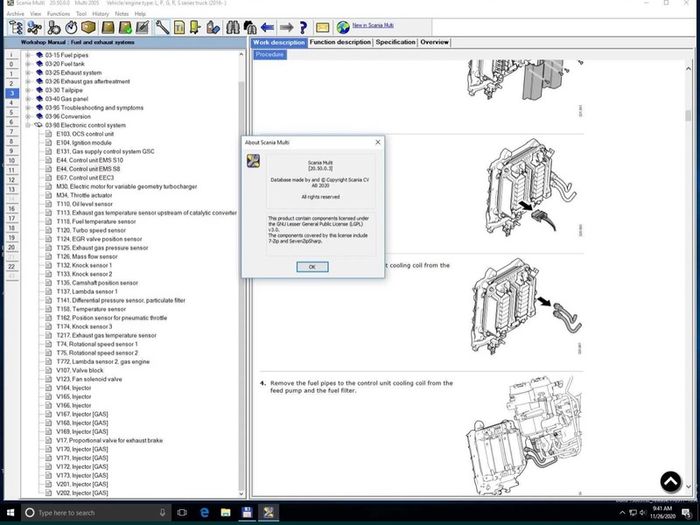The image size is (700, 525).
Task: Expand the 03-40 Gas panel node
Action: [x=28, y=99]
